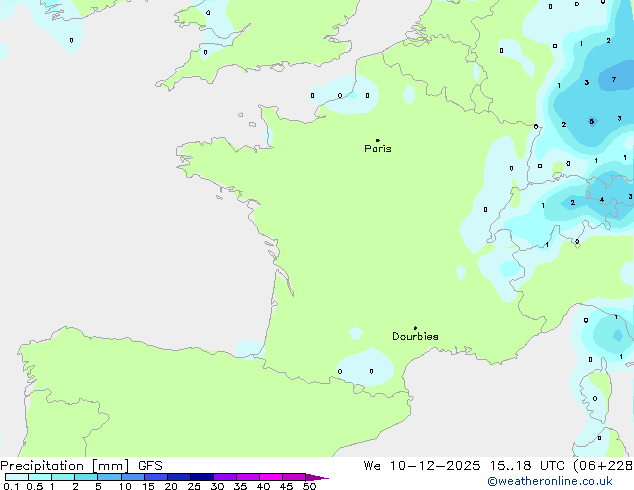Select the 2–5 mm legend swatch

pyautogui.click(x=86, y=477)
